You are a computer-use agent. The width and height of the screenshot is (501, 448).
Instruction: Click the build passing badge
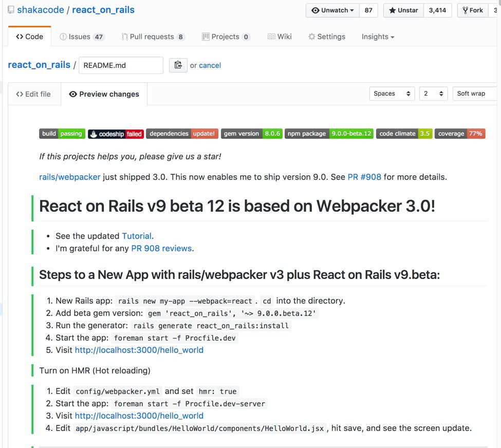[62, 134]
